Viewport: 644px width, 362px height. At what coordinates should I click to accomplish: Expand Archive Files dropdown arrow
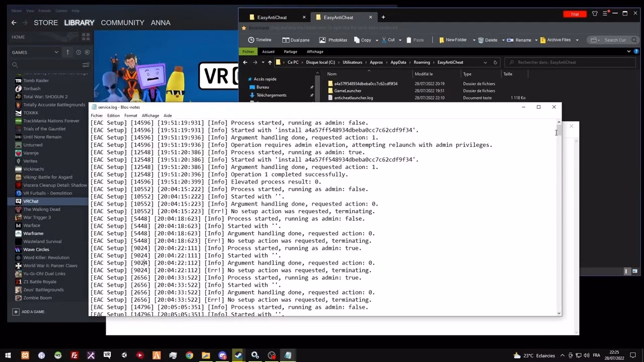(x=577, y=40)
